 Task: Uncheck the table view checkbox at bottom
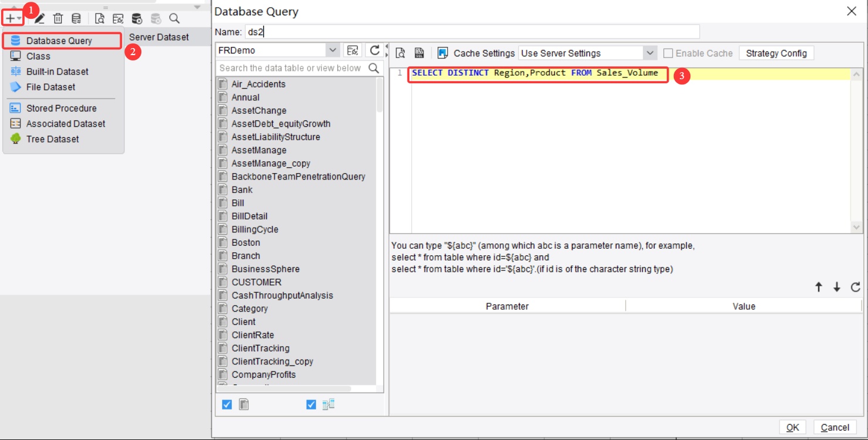pos(226,404)
